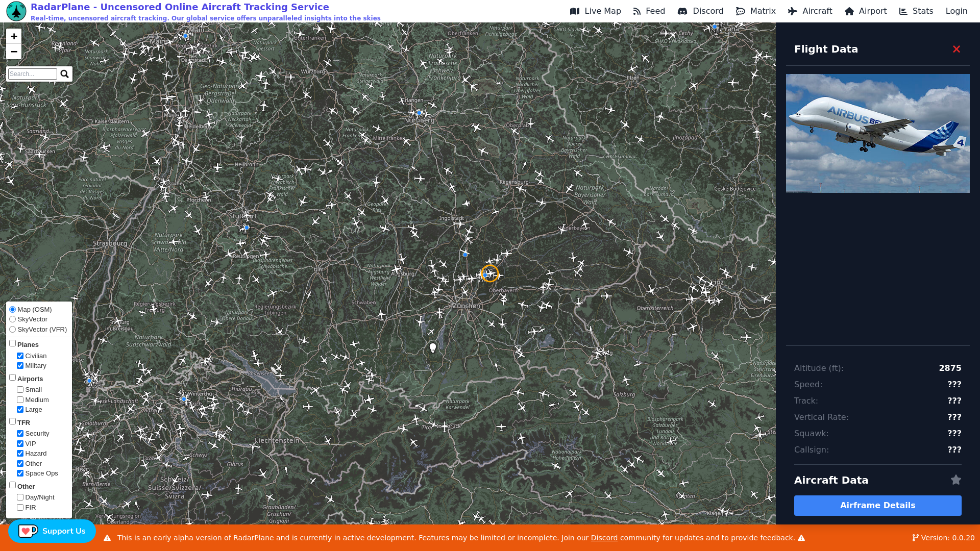Go to the Feed page

tap(649, 11)
